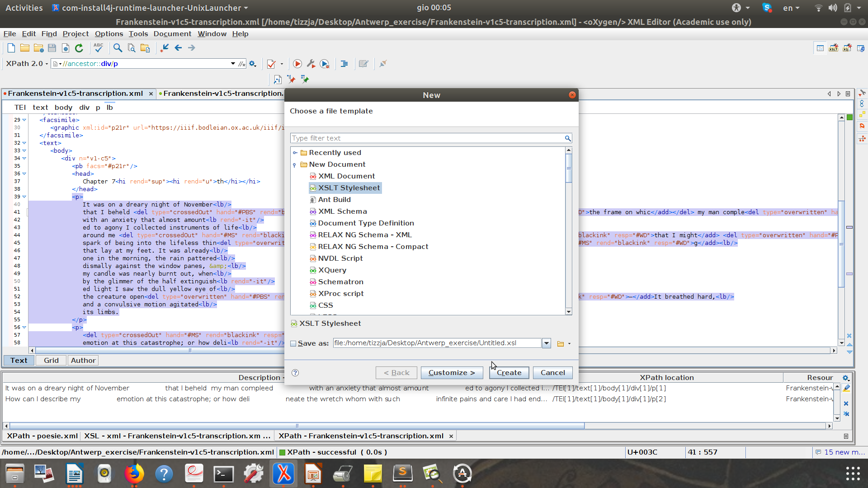Open the Save as path dropdown
Image resolution: width=868 pixels, height=488 pixels.
click(x=547, y=343)
